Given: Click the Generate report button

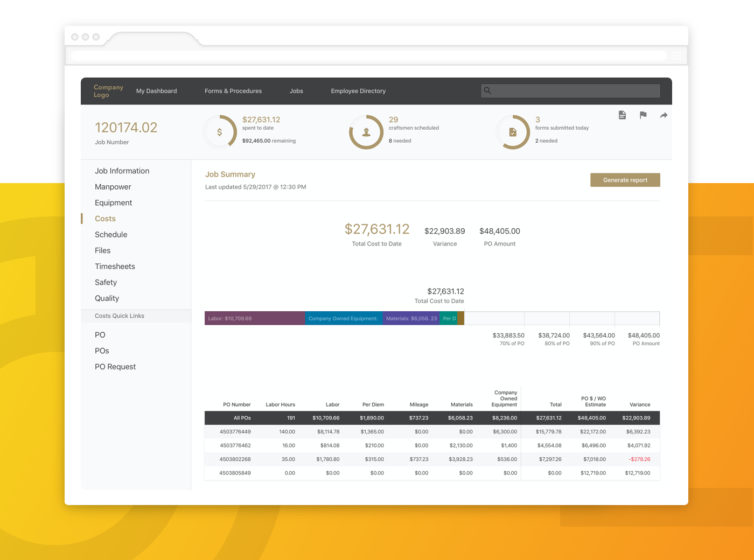Looking at the screenshot, I should pyautogui.click(x=625, y=180).
